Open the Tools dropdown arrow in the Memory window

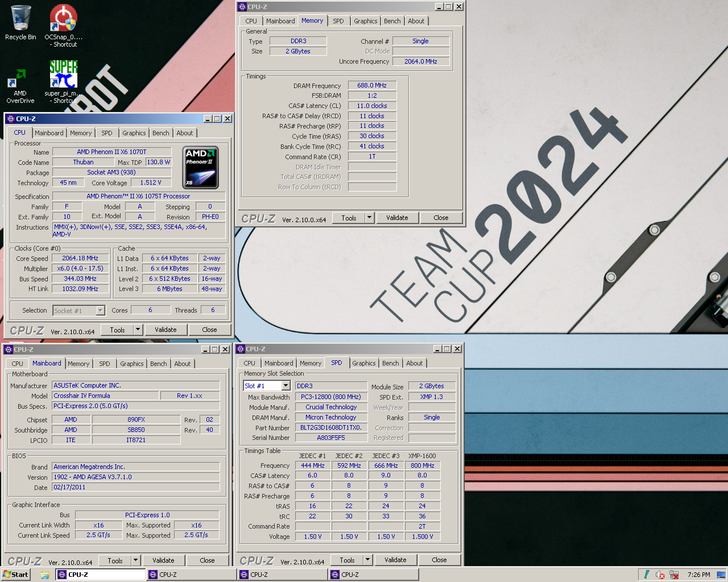(369, 218)
